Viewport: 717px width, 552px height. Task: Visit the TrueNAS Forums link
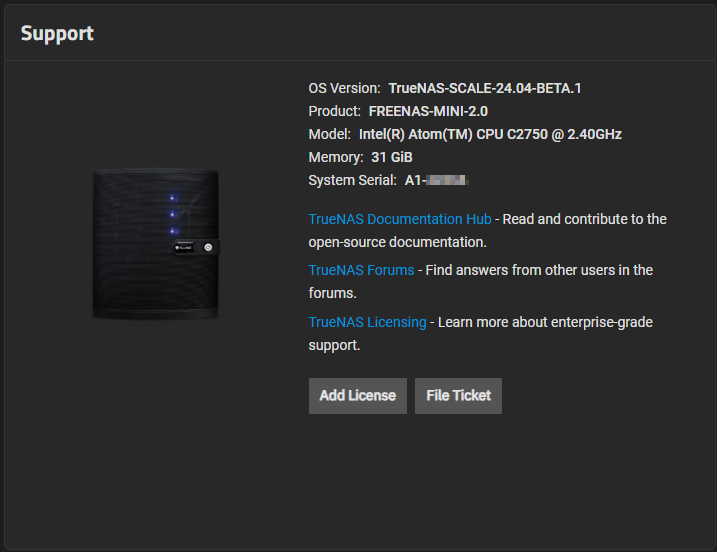click(361, 270)
